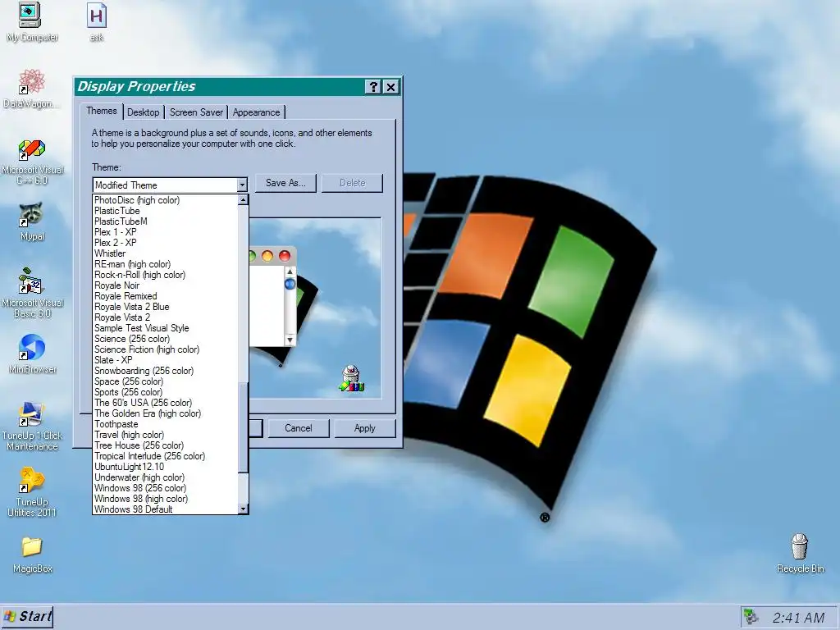Select the Whistler theme
The width and height of the screenshot is (840, 630).
click(x=165, y=253)
